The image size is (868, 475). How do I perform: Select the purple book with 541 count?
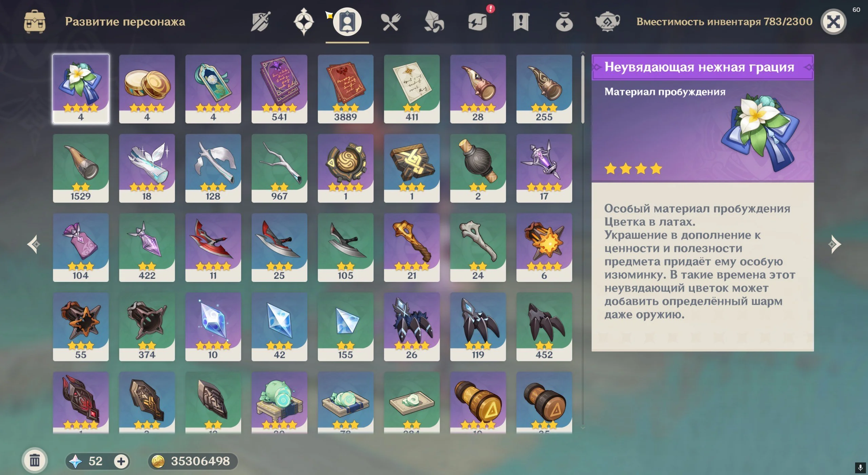[279, 89]
